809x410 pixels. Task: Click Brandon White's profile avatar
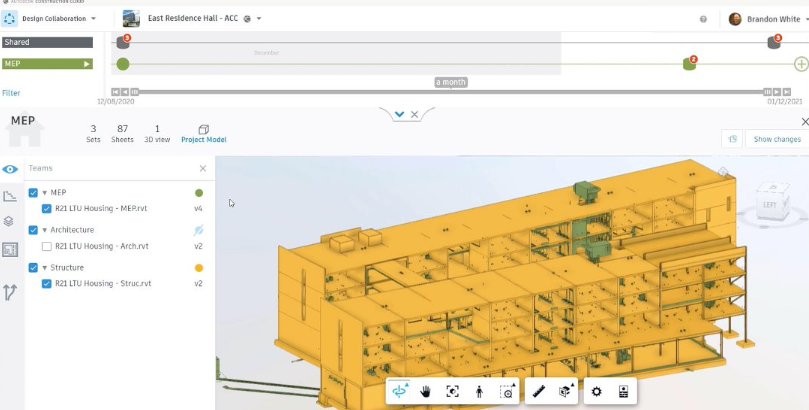point(735,19)
